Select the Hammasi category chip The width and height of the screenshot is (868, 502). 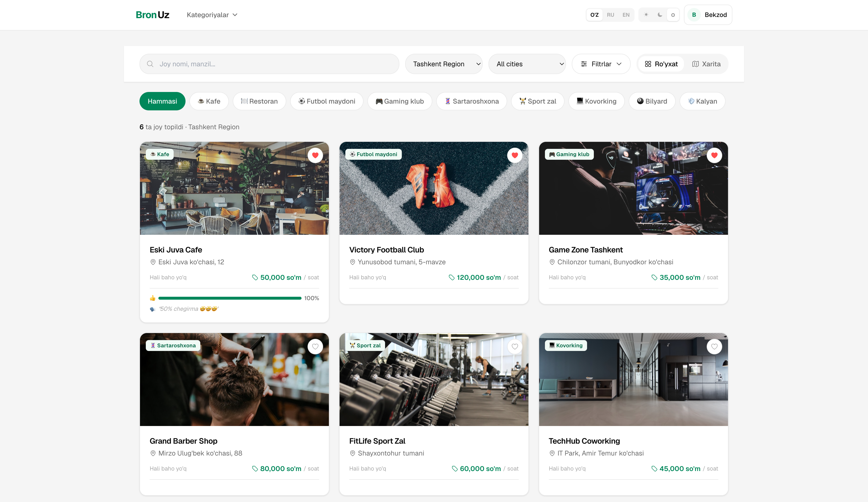[x=162, y=101]
